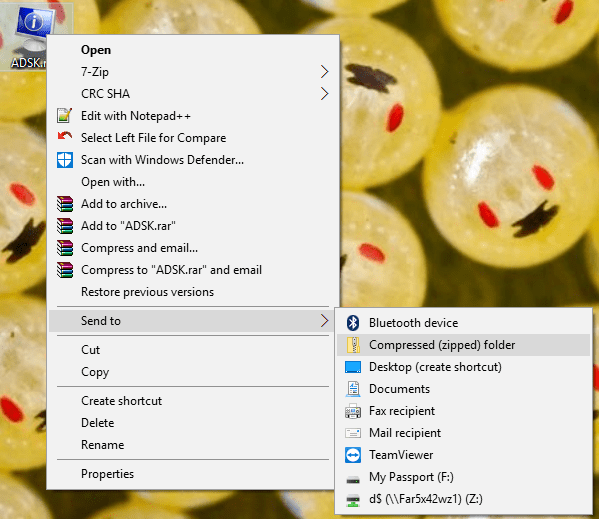Choose Add to "ADSK.rar"

pyautogui.click(x=193, y=226)
